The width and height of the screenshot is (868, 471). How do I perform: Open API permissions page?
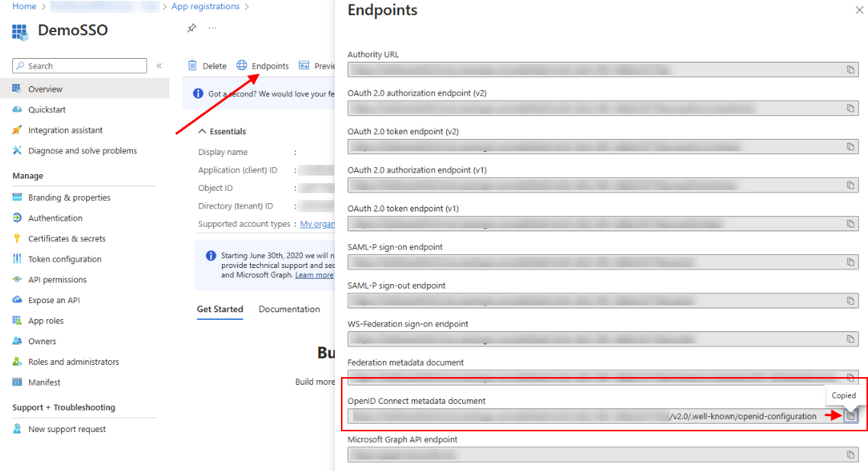(57, 280)
